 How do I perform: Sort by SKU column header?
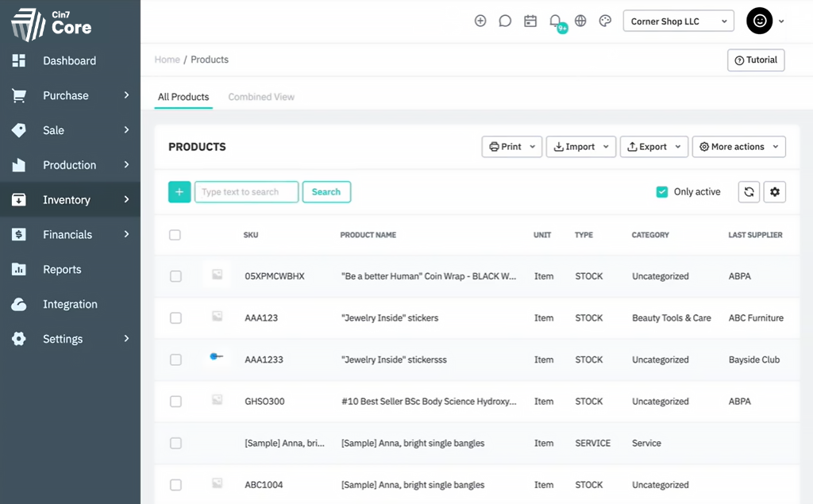[x=251, y=235]
